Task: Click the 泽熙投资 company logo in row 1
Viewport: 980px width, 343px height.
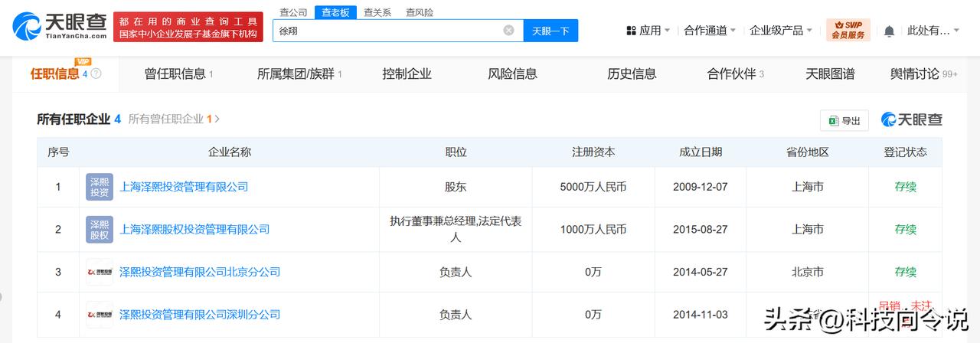Action: pos(100,187)
